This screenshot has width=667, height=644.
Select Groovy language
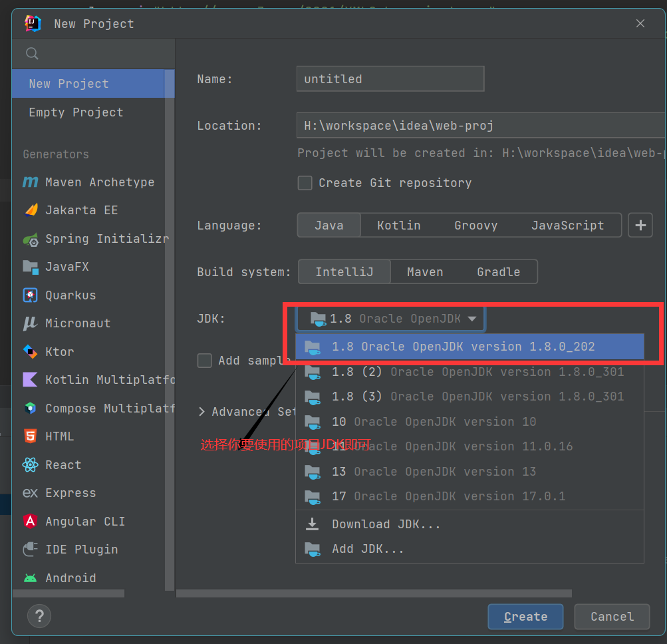tap(475, 225)
